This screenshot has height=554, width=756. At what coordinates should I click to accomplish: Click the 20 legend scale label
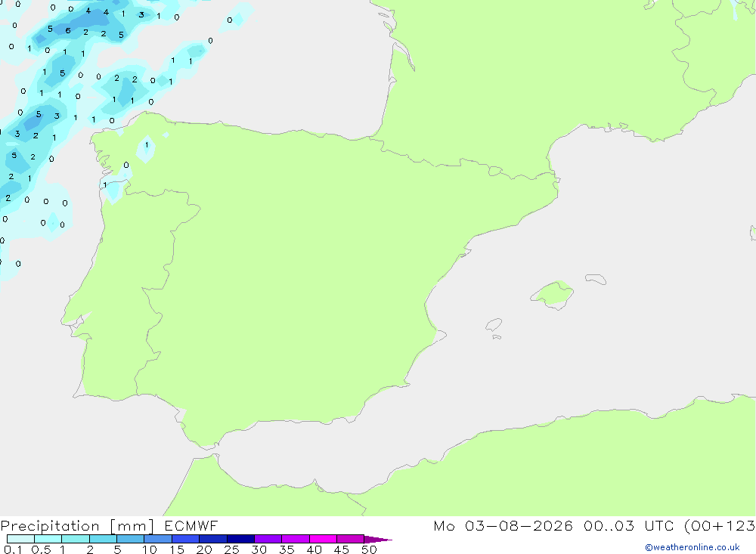tap(204, 549)
